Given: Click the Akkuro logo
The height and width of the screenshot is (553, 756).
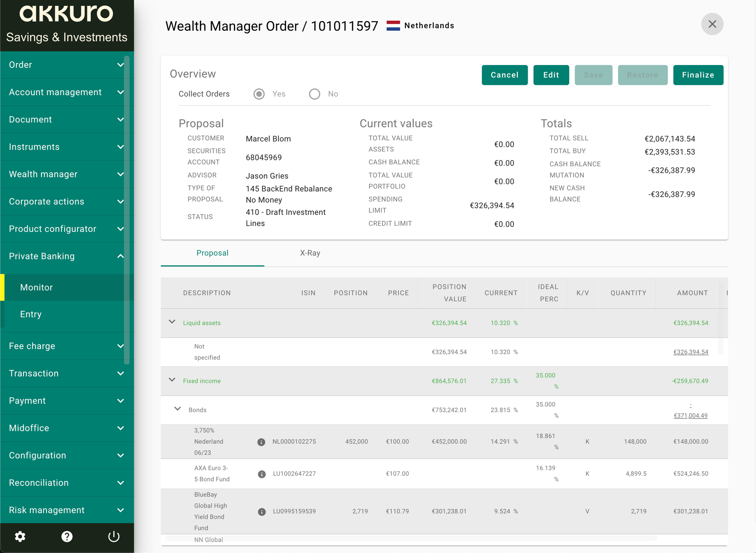Looking at the screenshot, I should click(67, 14).
